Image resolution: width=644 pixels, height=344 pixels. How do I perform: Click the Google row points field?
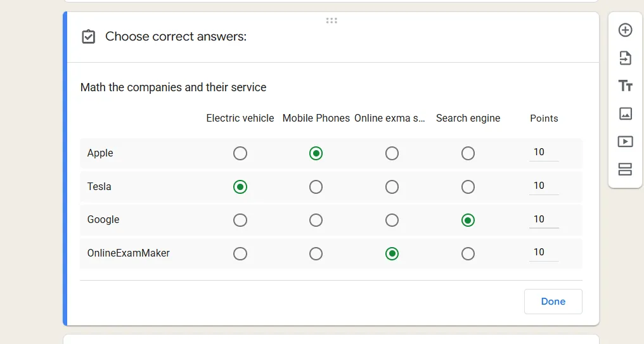point(544,219)
